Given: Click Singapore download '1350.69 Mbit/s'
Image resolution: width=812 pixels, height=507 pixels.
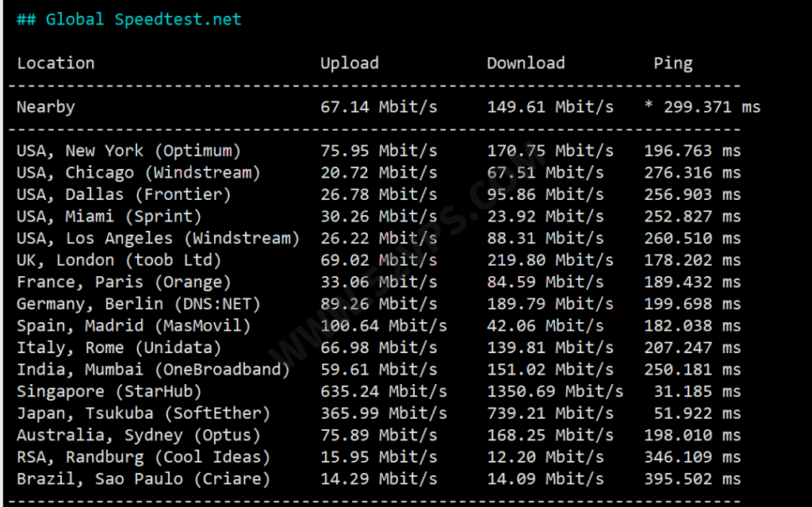Looking at the screenshot, I should 555,391.
